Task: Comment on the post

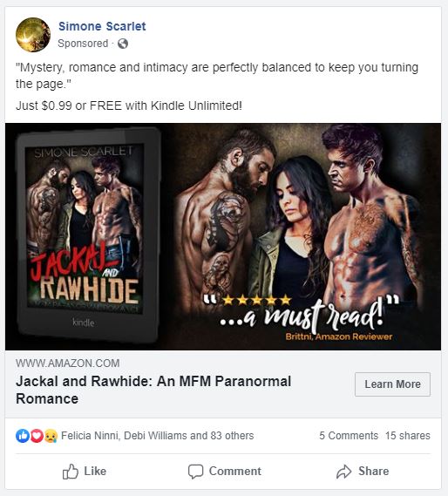Action: tap(225, 472)
